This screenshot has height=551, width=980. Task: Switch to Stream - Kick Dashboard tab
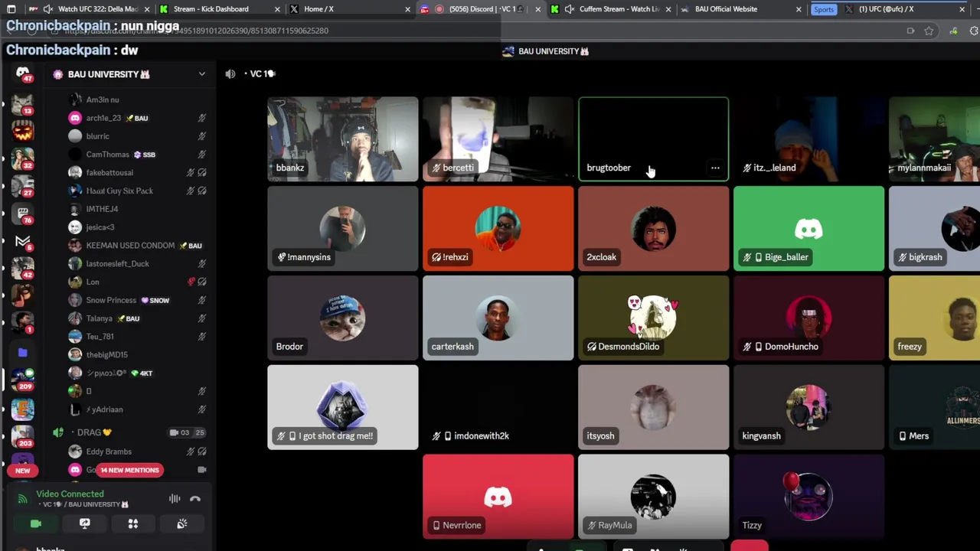220,9
